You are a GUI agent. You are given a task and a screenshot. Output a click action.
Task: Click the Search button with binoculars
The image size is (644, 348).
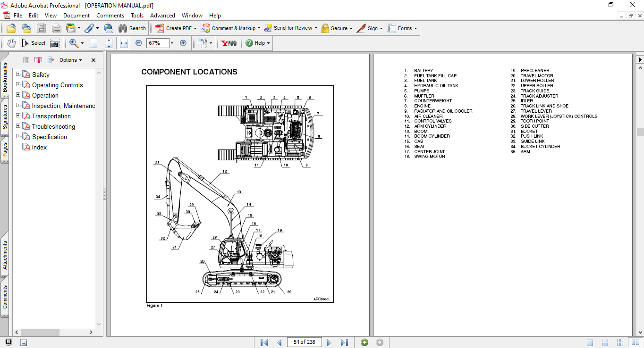(x=132, y=28)
